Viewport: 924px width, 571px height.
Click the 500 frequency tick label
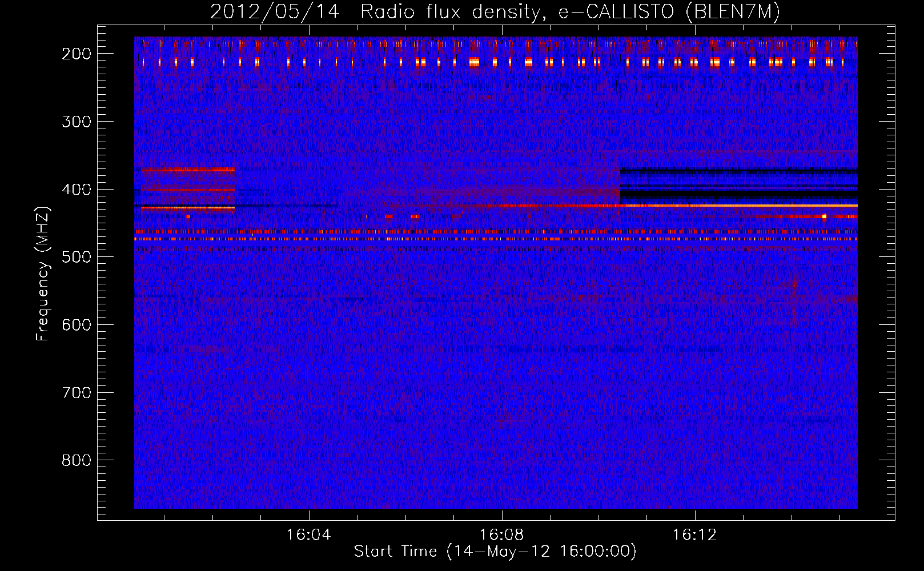coord(77,257)
